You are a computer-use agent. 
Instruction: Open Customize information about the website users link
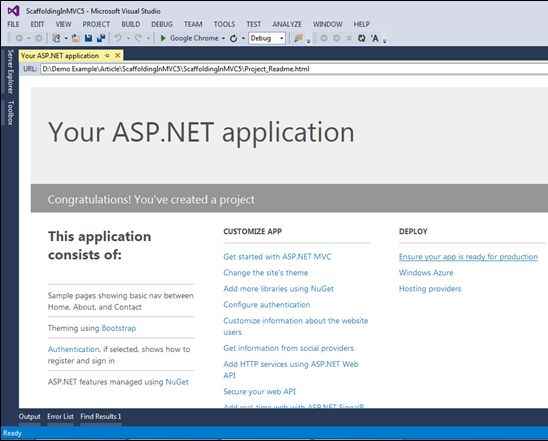(296, 326)
